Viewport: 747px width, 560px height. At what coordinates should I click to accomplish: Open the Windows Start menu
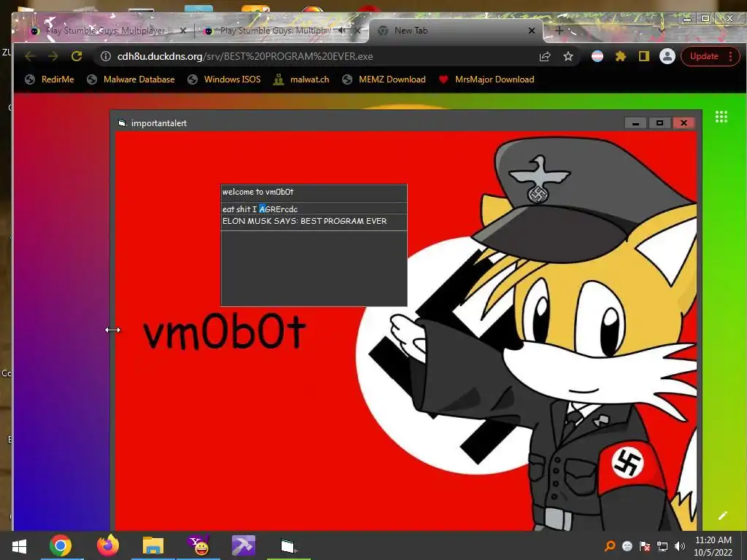point(19,545)
